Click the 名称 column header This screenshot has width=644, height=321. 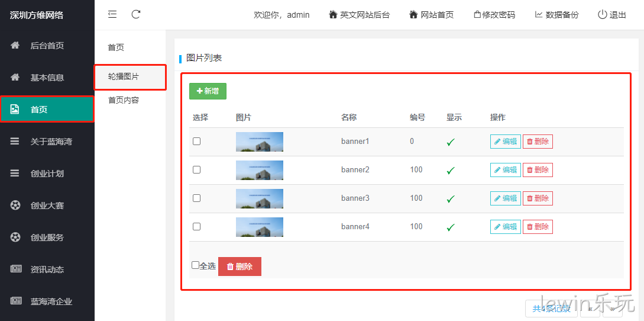(349, 117)
